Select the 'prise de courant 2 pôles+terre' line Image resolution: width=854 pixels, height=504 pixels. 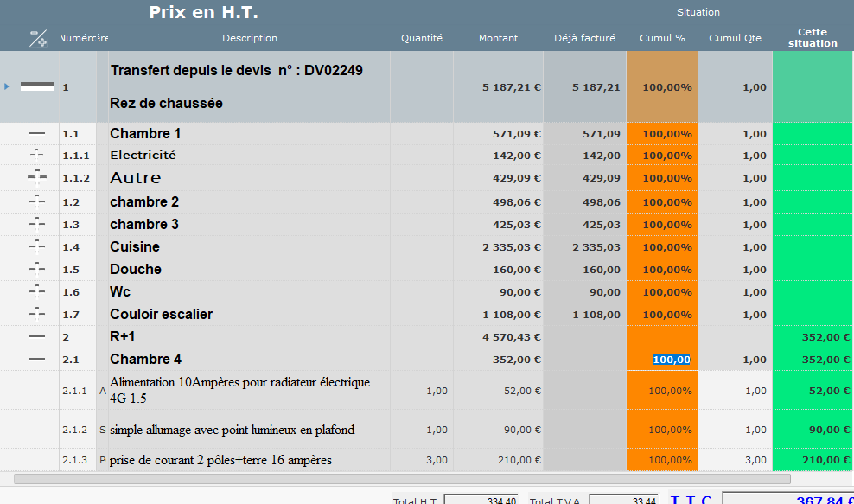[x=220, y=460]
